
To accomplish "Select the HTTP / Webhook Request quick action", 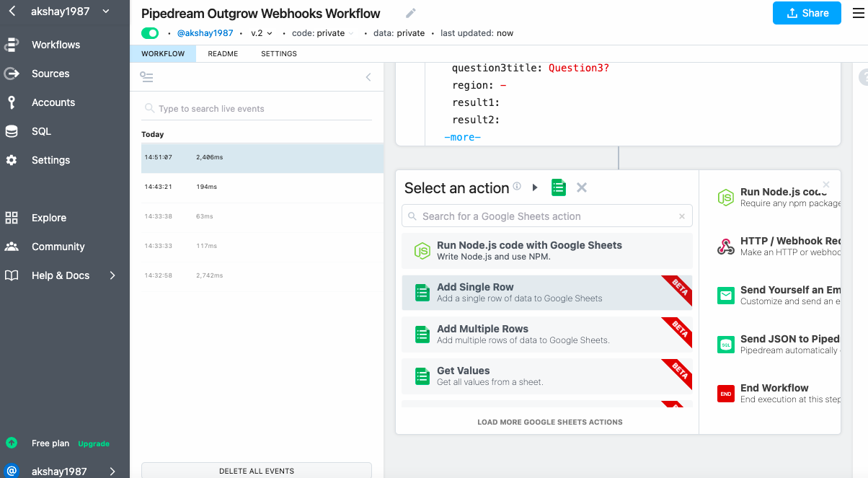I will (779, 247).
